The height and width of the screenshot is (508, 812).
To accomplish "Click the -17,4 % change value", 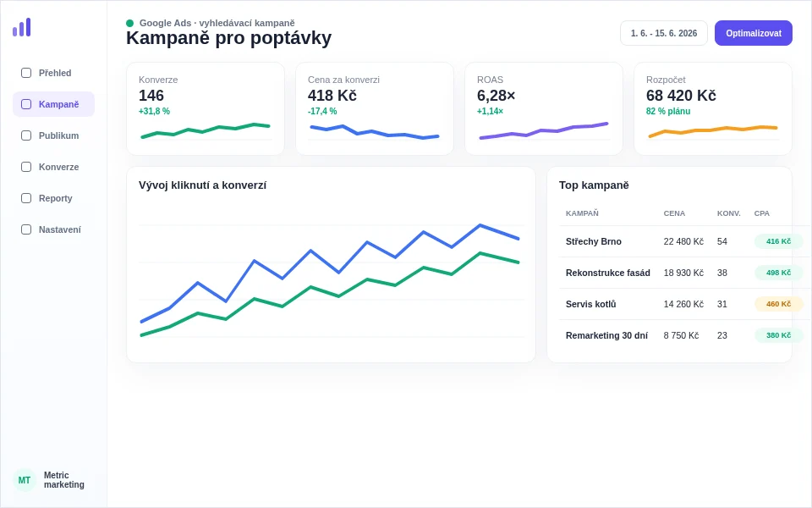I will 322,111.
